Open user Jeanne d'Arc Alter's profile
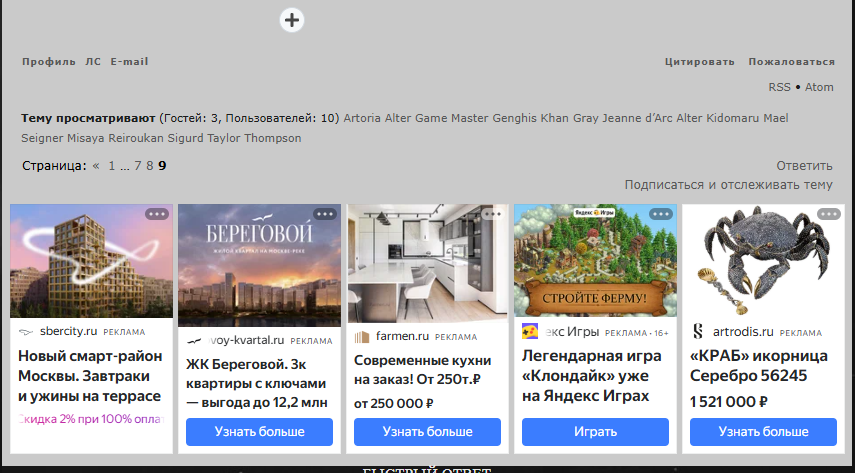The width and height of the screenshot is (855, 473). point(652,118)
